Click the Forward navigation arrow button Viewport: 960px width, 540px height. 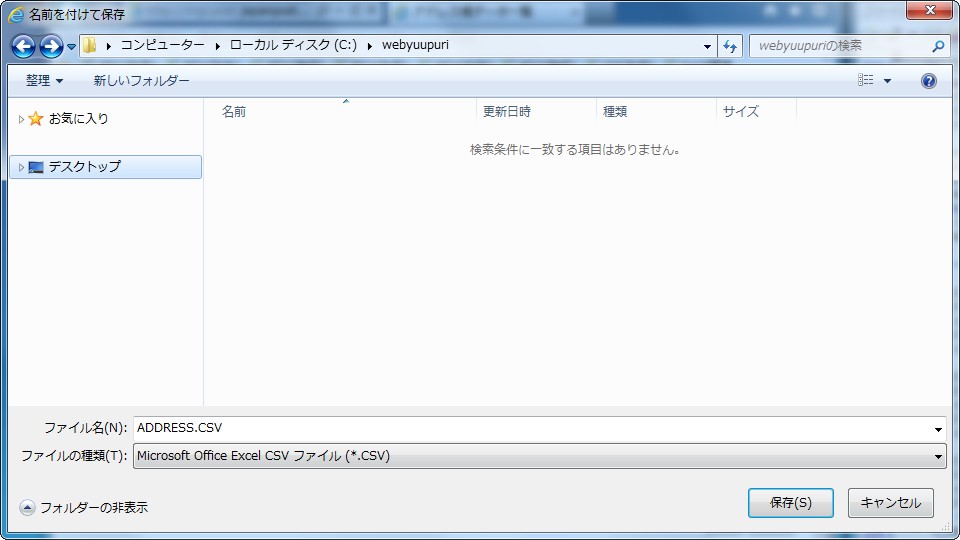[x=50, y=46]
